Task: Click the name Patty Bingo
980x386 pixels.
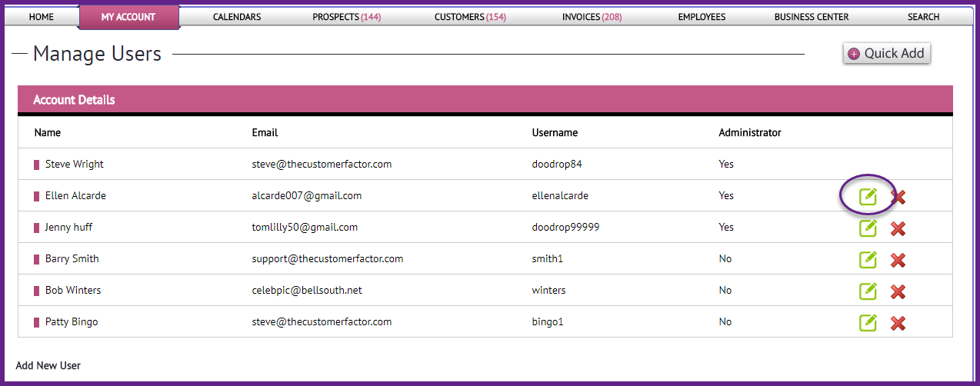Action: tap(72, 321)
